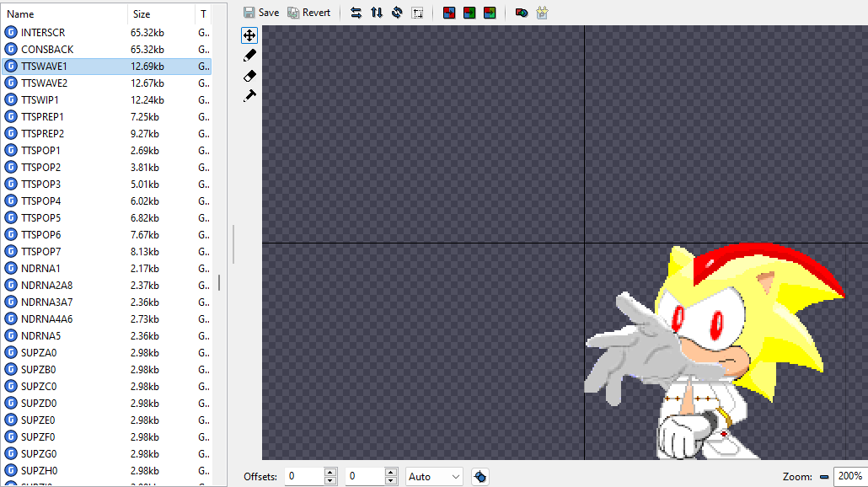Open the Auto offset type dropdown

(434, 477)
